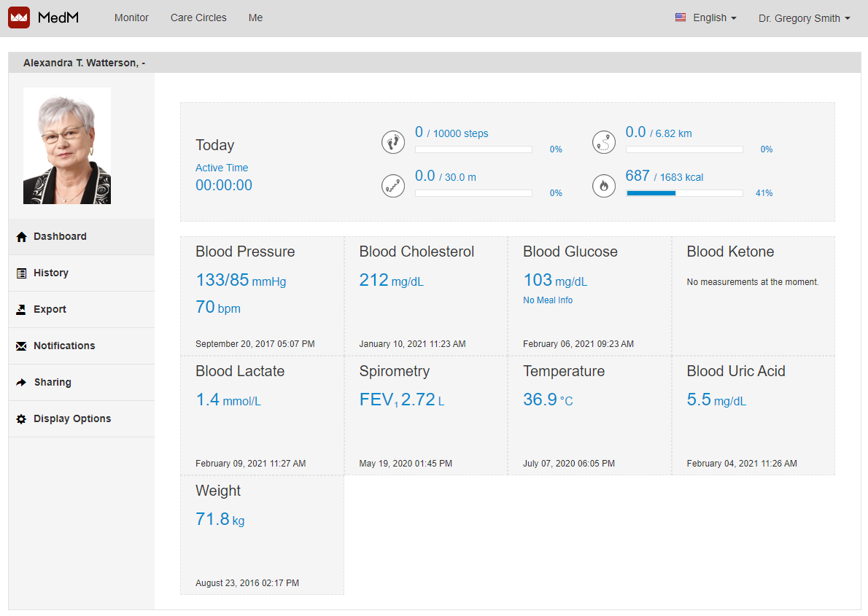This screenshot has height=616, width=868.
Task: Click the Export download icon
Action: point(21,310)
